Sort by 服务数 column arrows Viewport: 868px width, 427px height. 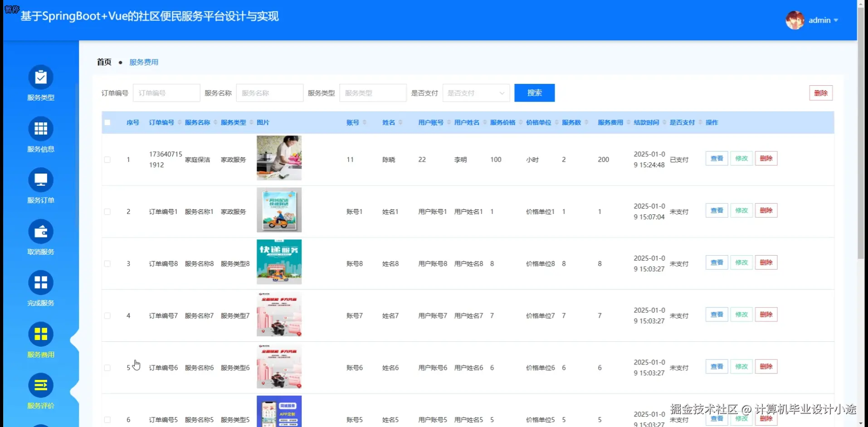586,122
